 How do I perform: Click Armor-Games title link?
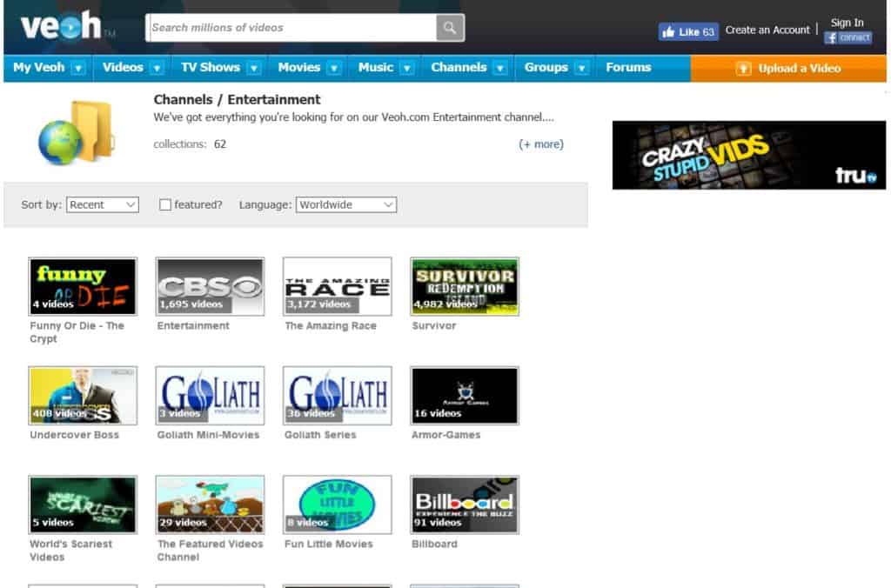point(446,435)
